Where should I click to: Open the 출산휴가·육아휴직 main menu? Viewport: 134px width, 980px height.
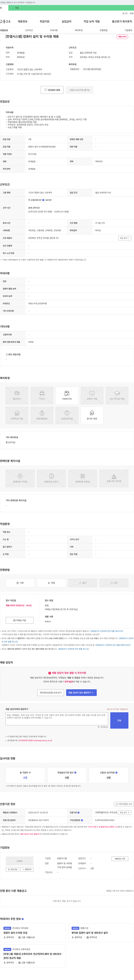click(122, 22)
